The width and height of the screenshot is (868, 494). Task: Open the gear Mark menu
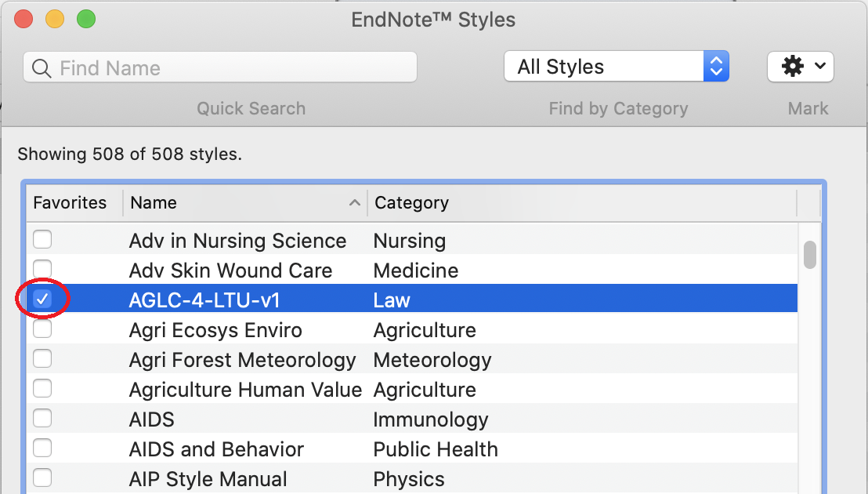(800, 67)
